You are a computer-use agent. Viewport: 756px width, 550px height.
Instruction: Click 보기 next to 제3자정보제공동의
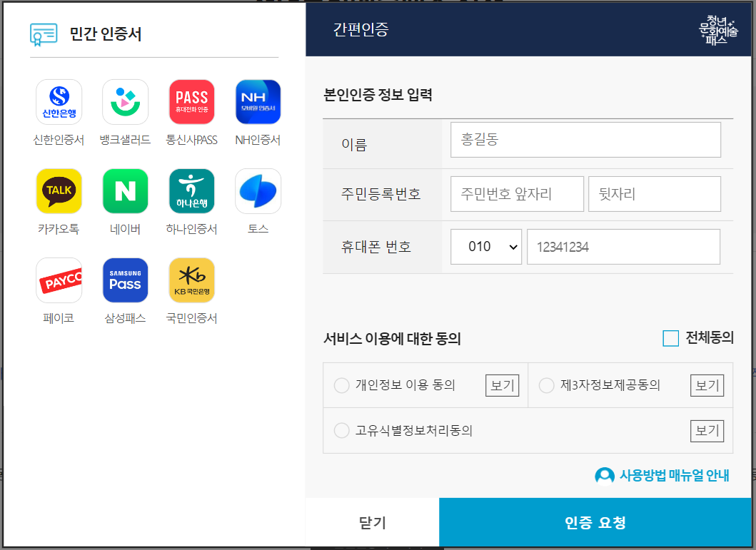pos(707,385)
